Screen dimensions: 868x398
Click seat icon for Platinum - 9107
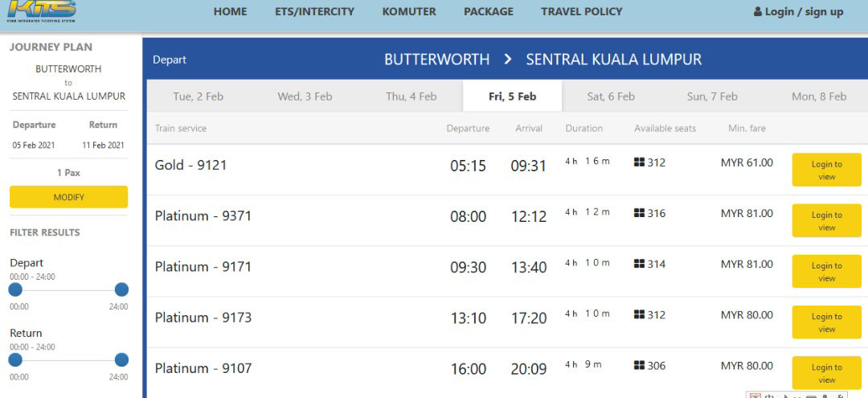point(640,366)
